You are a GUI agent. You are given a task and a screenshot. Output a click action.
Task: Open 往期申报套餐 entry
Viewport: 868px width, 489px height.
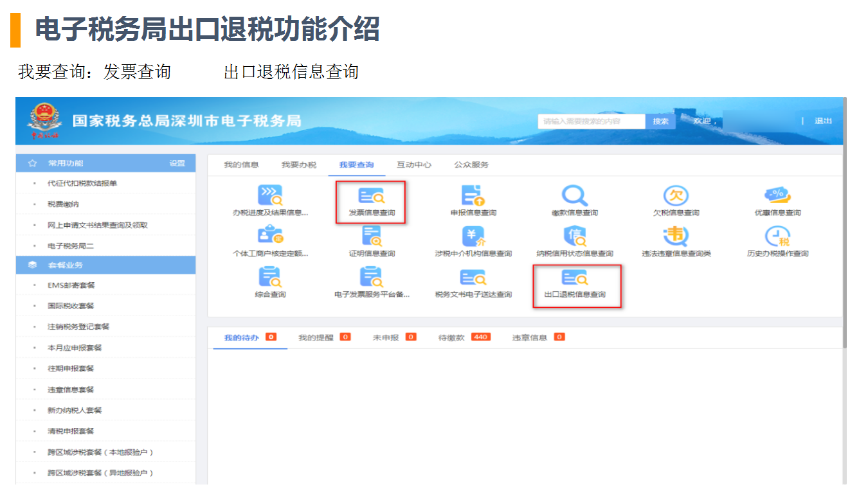tap(106, 368)
